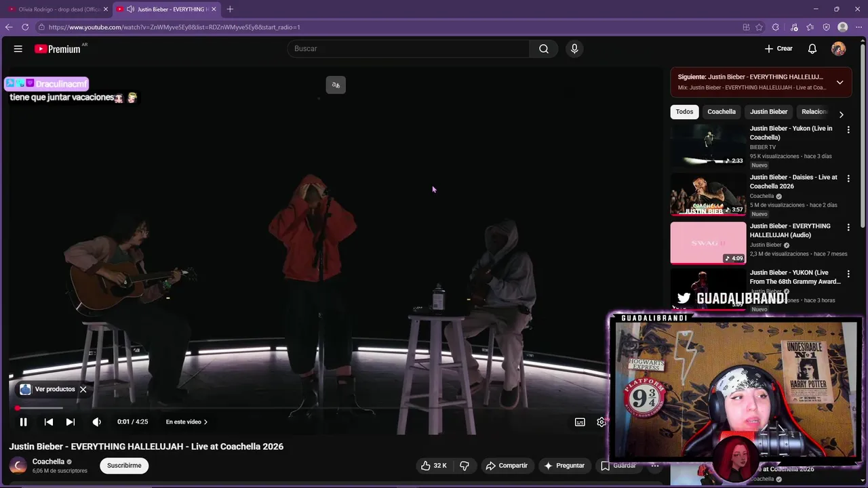Viewport: 868px width, 488px height.
Task: Skip to the previous video
Action: click(x=49, y=422)
